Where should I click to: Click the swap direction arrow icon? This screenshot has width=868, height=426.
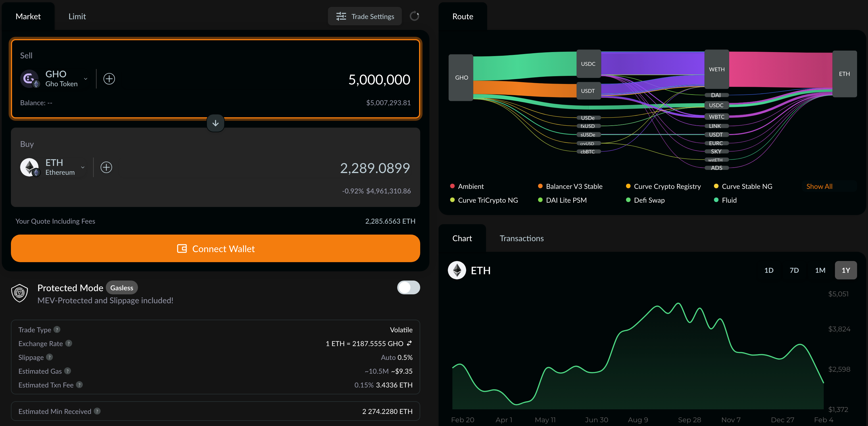(x=215, y=123)
